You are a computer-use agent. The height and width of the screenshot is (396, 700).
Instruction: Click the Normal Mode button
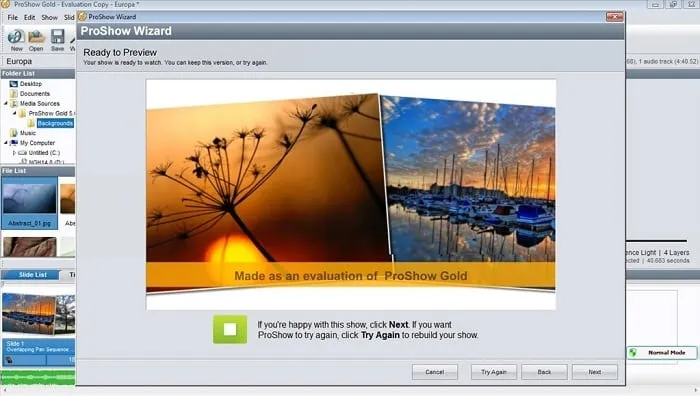(x=662, y=353)
